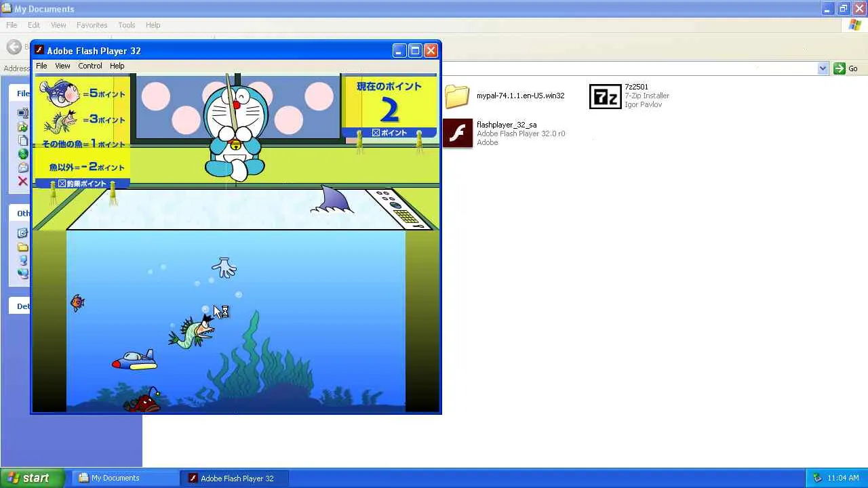Catch the red anglerfish on the seabed
The width and height of the screenshot is (868, 488).
tap(144, 401)
